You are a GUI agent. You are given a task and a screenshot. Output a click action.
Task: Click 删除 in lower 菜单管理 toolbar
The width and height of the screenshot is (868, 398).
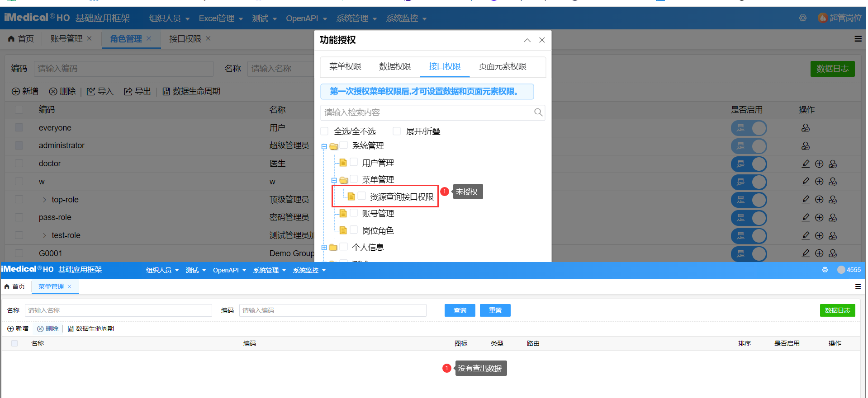pos(48,328)
